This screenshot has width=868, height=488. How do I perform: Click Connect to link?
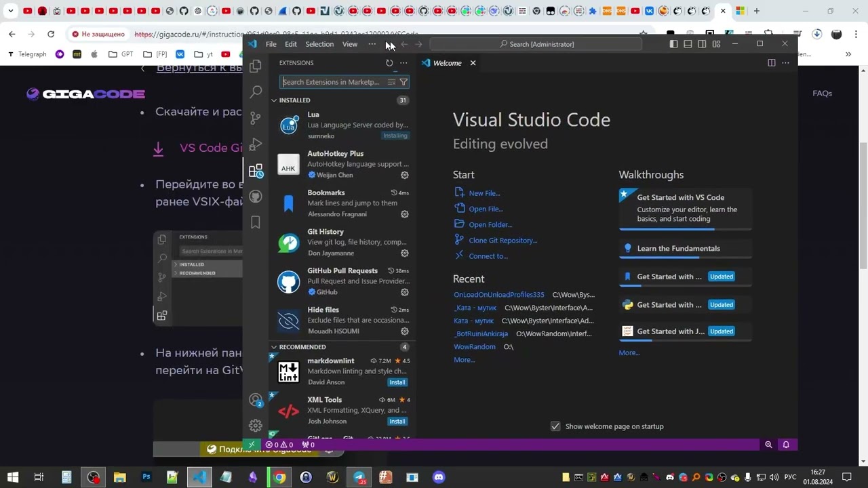coord(488,256)
